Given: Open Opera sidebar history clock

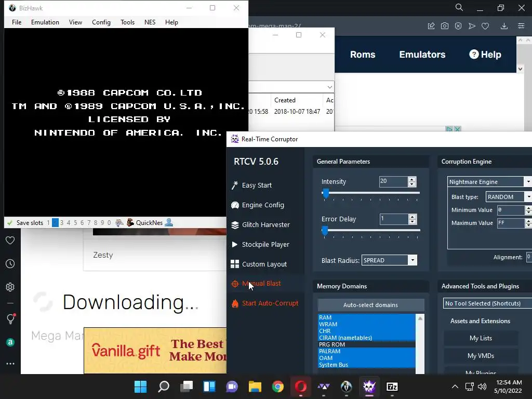Looking at the screenshot, I should (10, 263).
